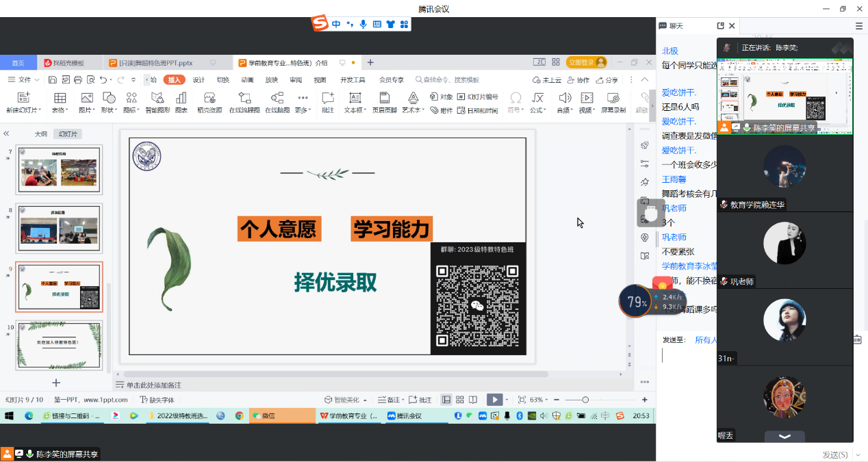Toggle Sogou input 中 language mode
This screenshot has height=462, width=868.
click(x=336, y=25)
